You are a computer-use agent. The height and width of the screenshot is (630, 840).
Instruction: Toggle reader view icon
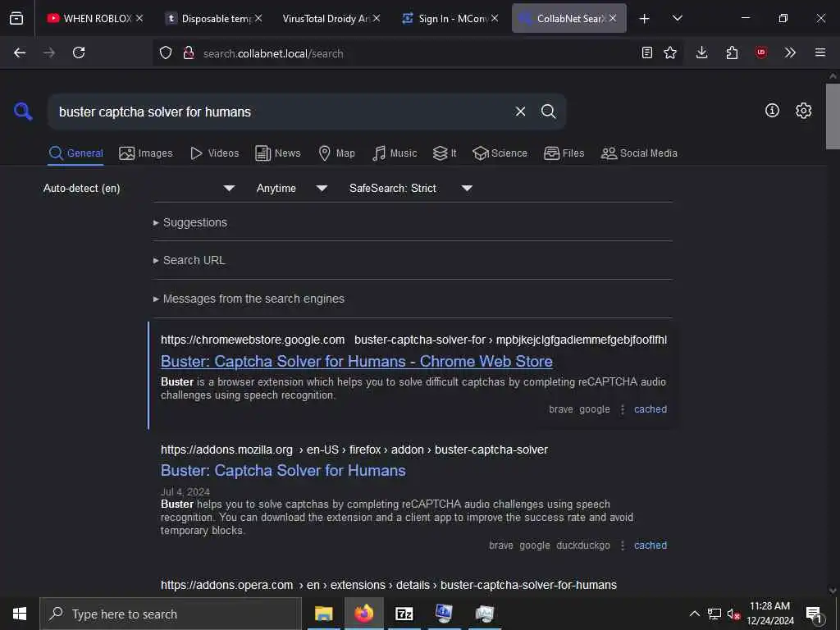[x=647, y=52]
